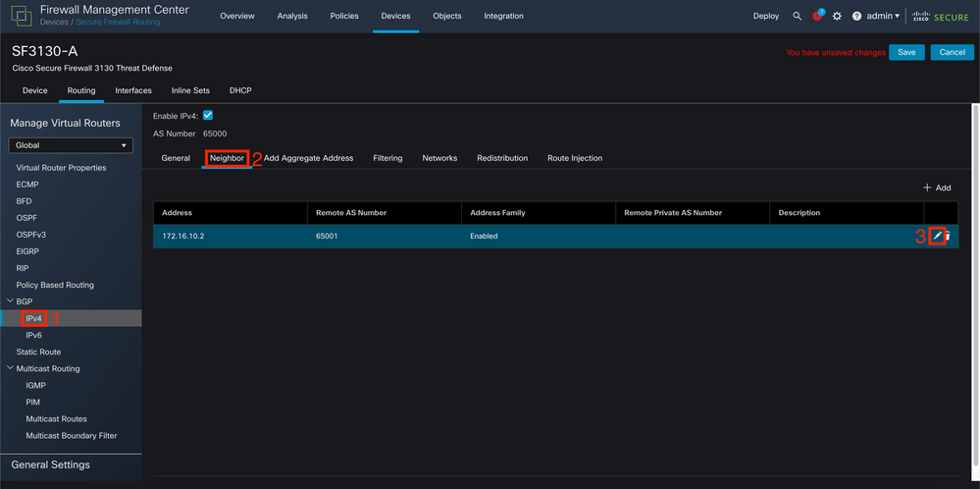Open the Interfaces device tab

coord(133,90)
